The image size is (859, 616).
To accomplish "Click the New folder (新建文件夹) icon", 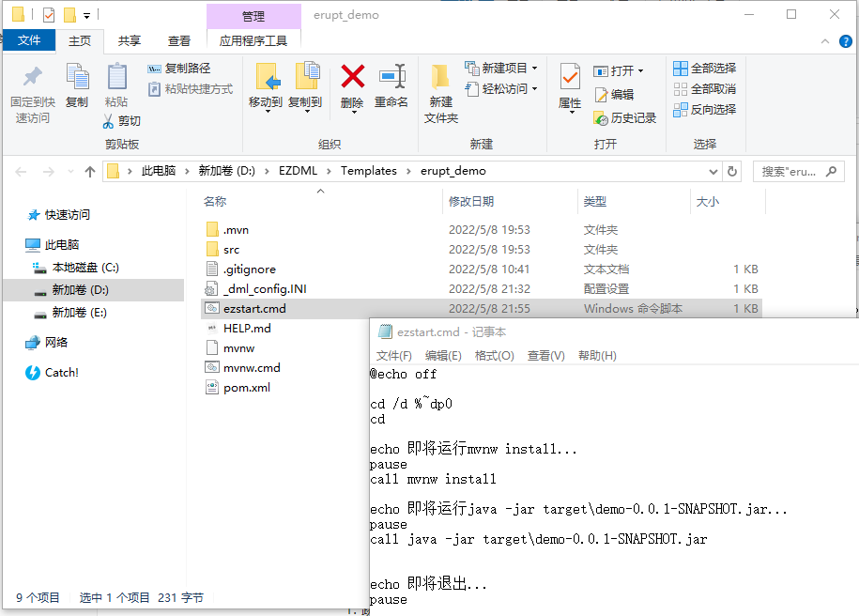I will click(x=440, y=77).
